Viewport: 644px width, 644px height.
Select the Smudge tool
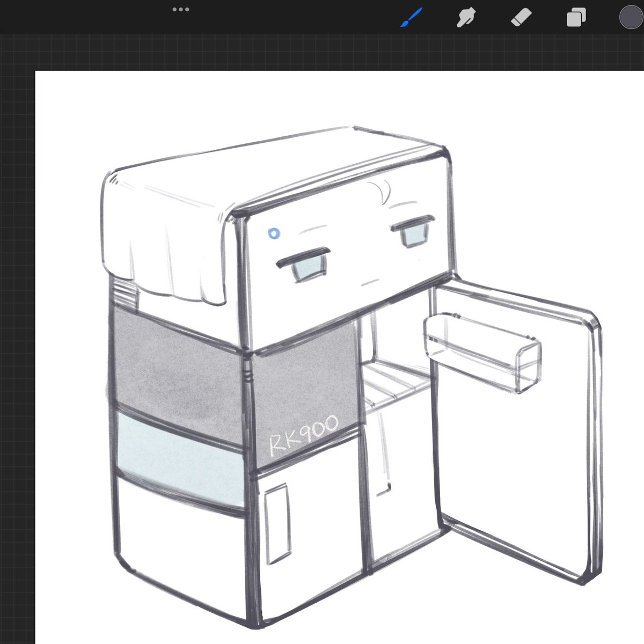click(x=466, y=18)
